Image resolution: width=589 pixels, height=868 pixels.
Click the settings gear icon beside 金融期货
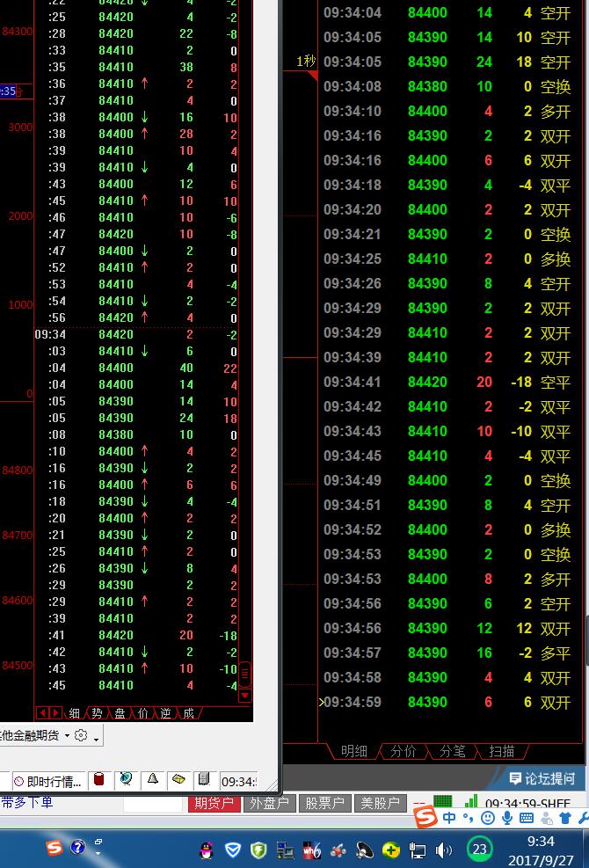(x=81, y=735)
